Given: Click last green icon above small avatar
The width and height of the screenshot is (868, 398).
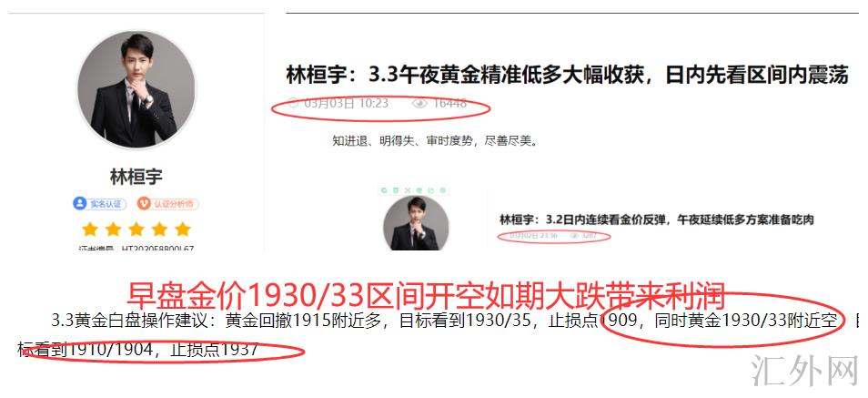Looking at the screenshot, I should coord(443,190).
